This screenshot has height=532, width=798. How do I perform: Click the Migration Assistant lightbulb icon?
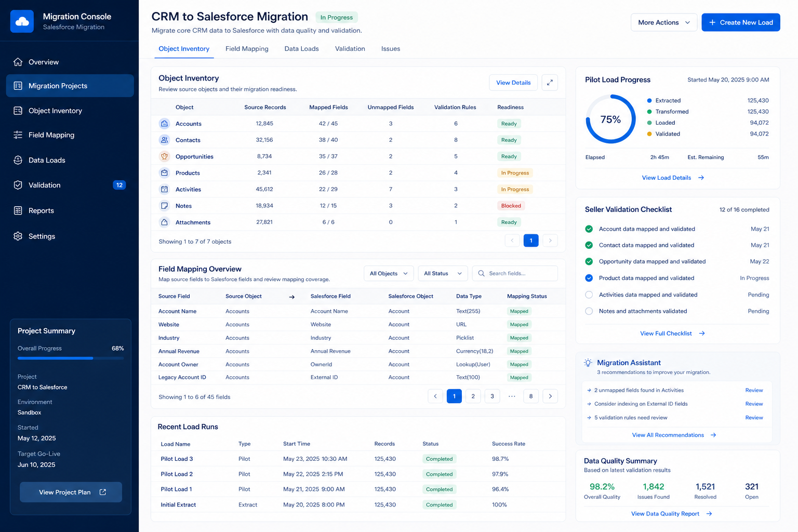coord(588,363)
